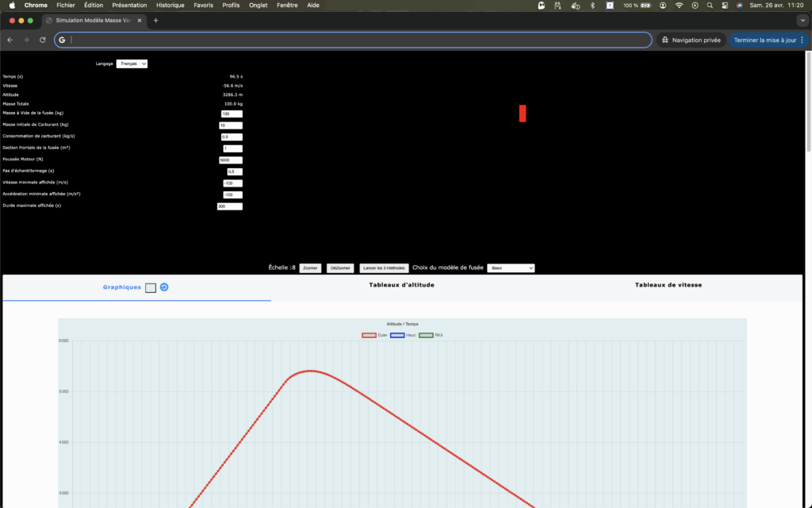This screenshot has width=812, height=508.
Task: Click the Zoomer button
Action: [310, 268]
